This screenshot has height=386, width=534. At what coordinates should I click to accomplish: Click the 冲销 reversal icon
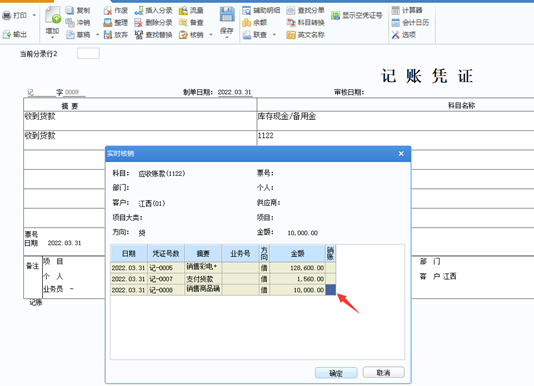(70, 22)
